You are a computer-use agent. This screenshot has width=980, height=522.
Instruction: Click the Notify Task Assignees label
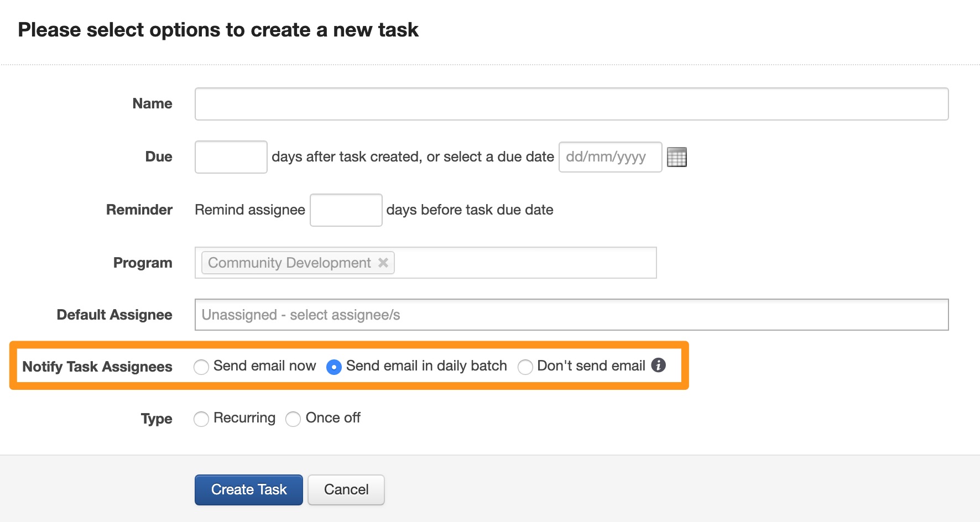click(x=97, y=367)
